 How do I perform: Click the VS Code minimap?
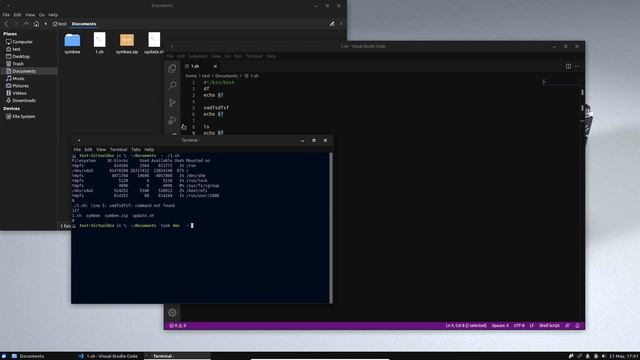(561, 83)
